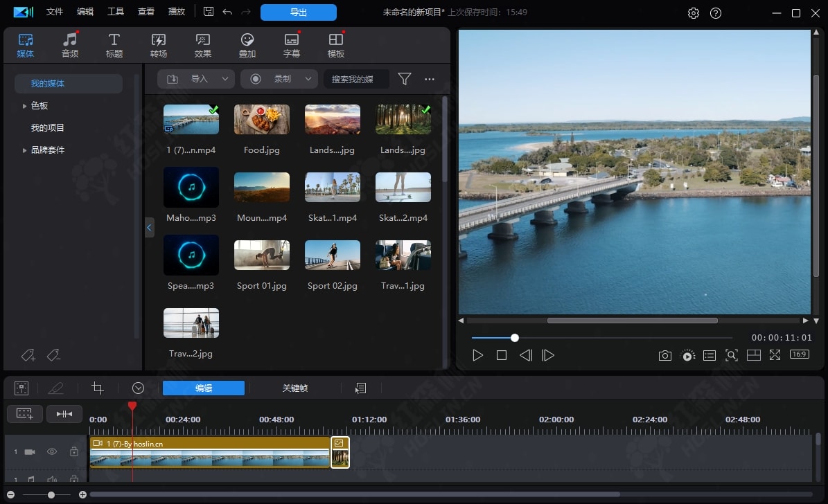Screen dimensions: 828x504
Task: Open the 文件 menu
Action: tap(55, 12)
